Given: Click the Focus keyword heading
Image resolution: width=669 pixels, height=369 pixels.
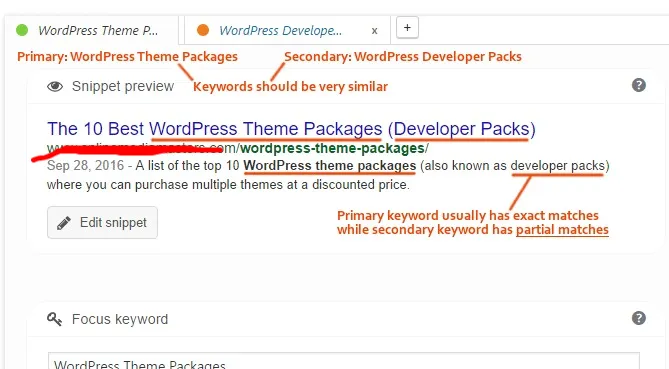Looking at the screenshot, I should (x=120, y=319).
